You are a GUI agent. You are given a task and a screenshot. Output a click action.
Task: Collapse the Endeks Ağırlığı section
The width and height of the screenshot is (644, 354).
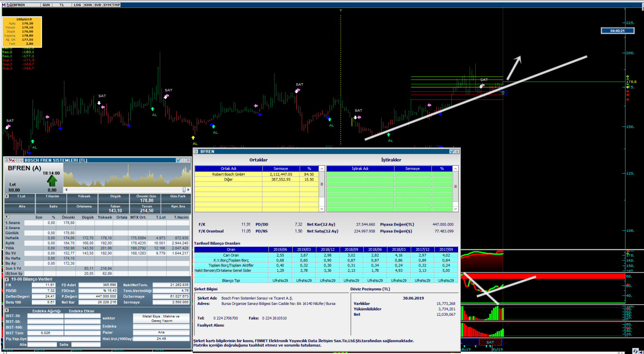[x=7, y=311]
